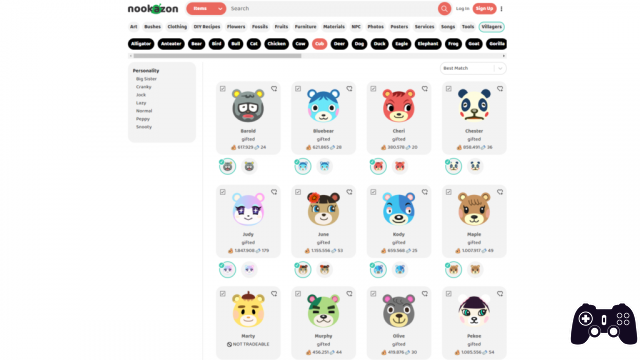Add Barold to wishlist heart icon

pos(274,89)
